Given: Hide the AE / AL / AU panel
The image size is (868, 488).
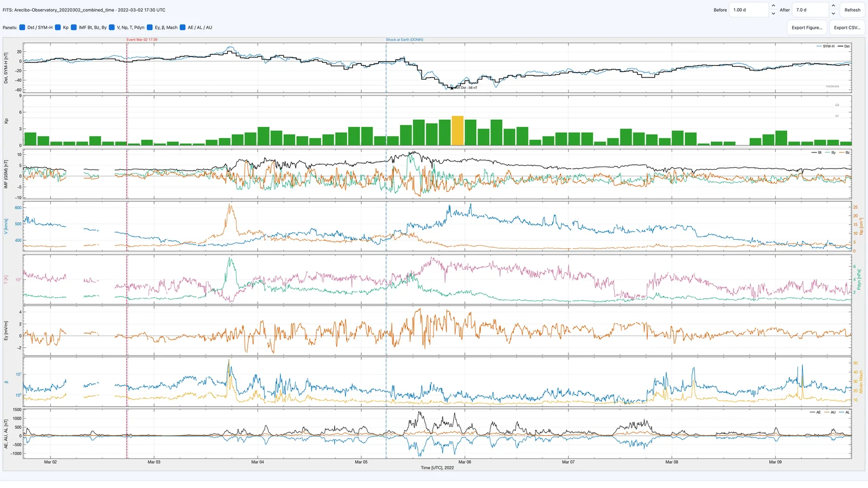Looking at the screenshot, I should coord(183,27).
